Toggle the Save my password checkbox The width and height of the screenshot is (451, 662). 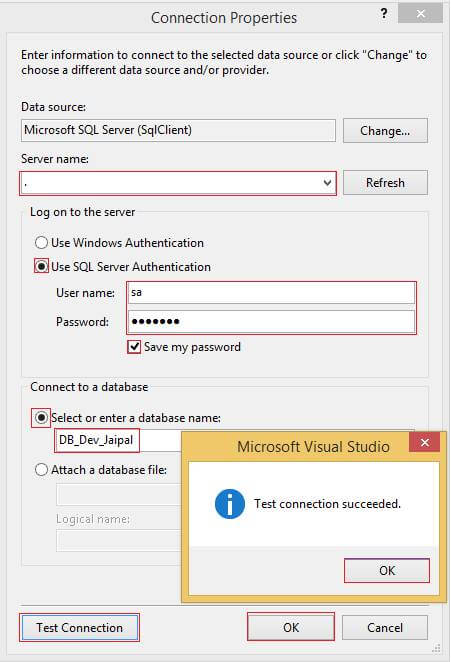coord(134,347)
